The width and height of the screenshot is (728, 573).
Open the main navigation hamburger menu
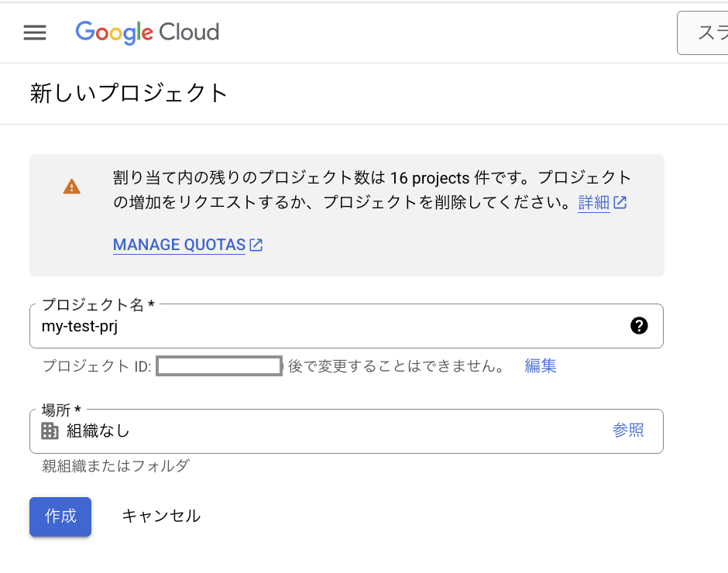tap(35, 33)
